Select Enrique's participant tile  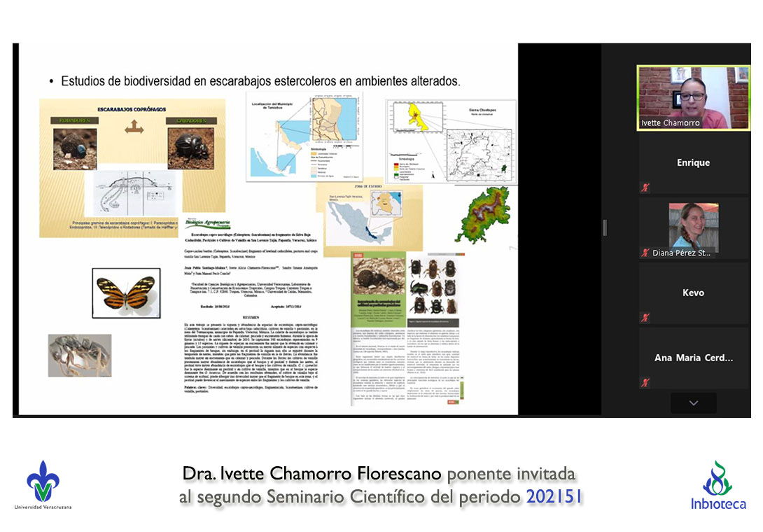click(x=693, y=163)
